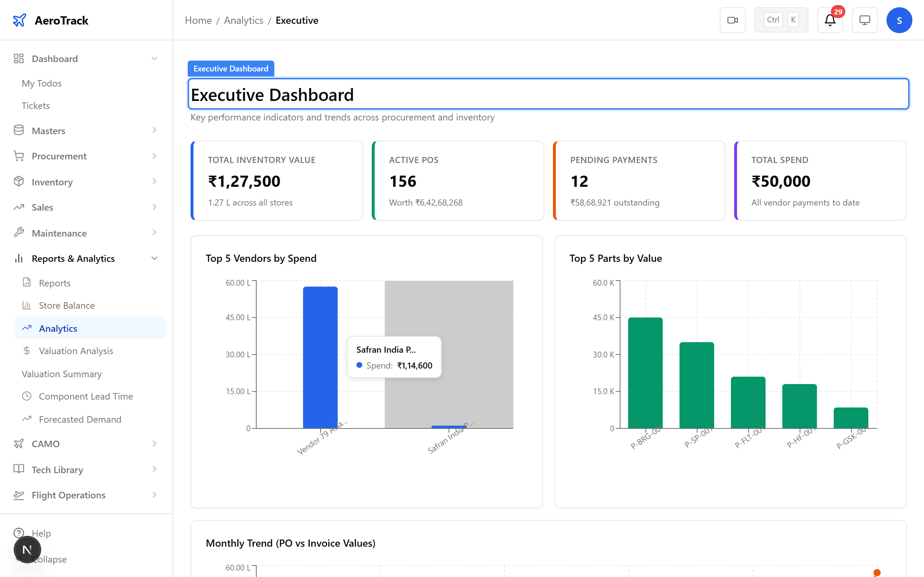Open the Masters database icon

coord(19,130)
